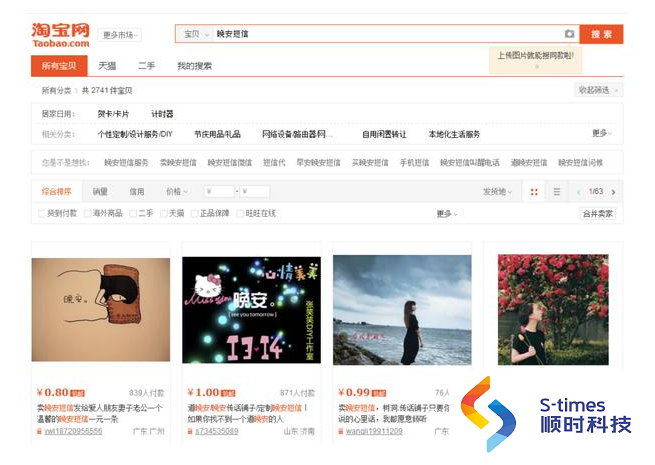This screenshot has height=465, width=655.
Task: Go to next results page arrow
Action: (x=613, y=192)
